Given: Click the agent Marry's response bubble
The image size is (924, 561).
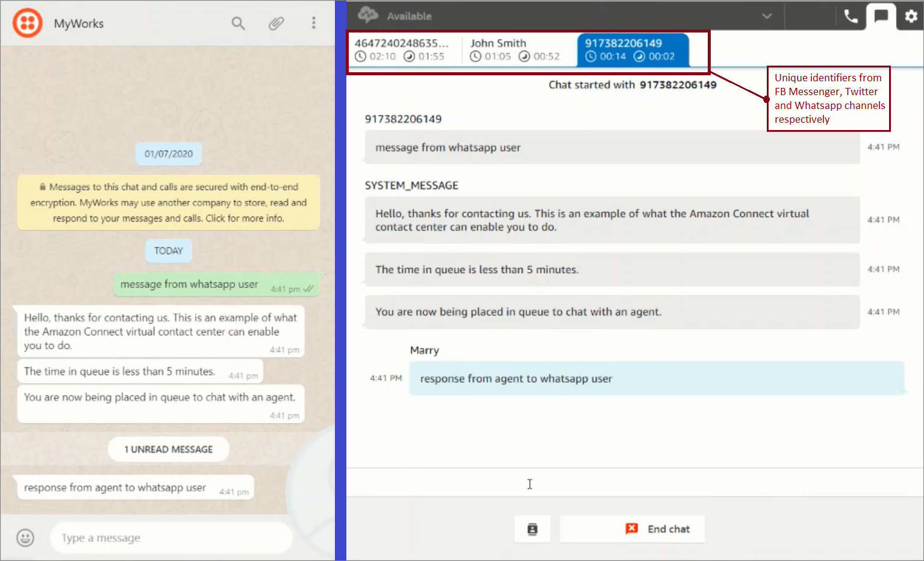Looking at the screenshot, I should (657, 379).
